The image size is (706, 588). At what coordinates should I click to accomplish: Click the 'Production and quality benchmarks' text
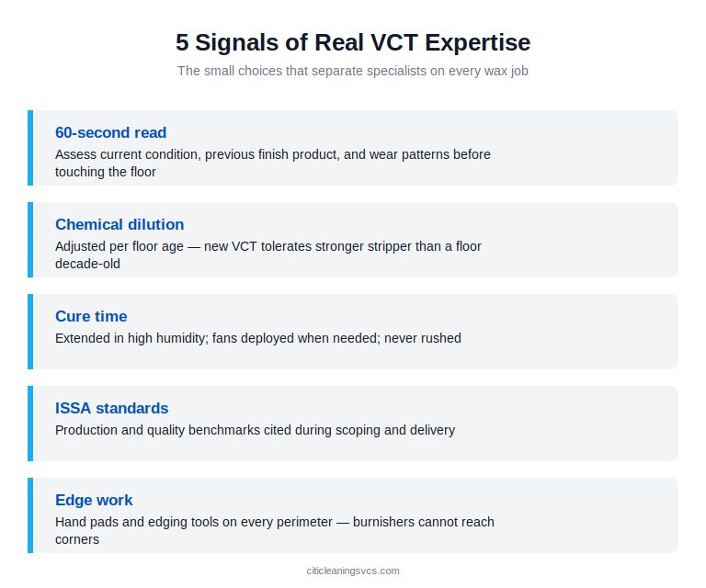point(255,430)
